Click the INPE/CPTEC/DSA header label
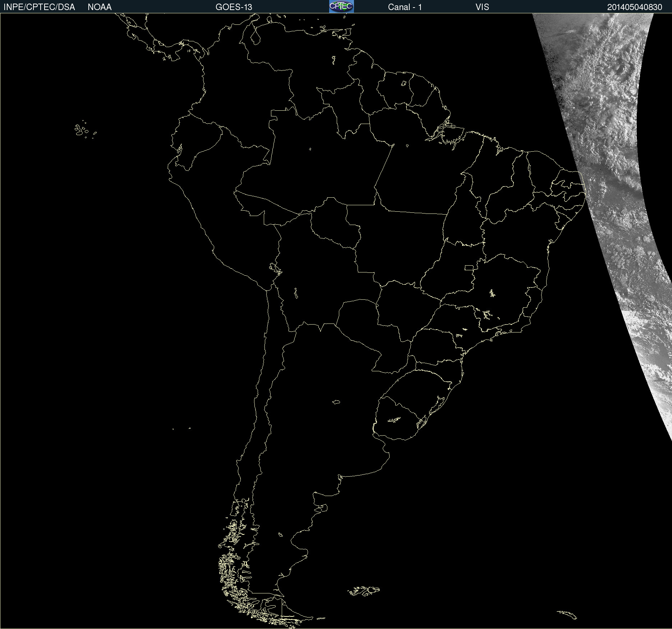Image resolution: width=672 pixels, height=629 pixels. tap(39, 7)
